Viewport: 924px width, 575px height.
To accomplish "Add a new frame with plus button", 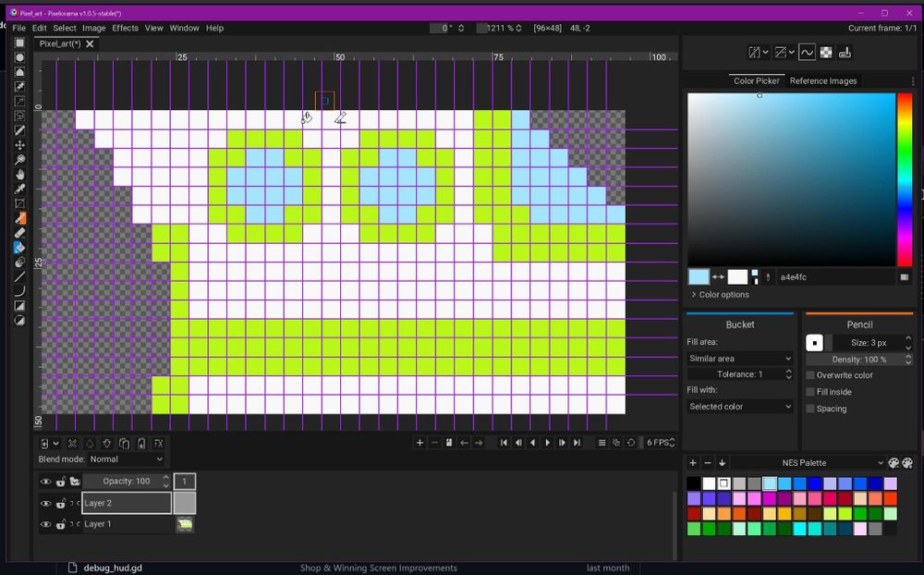I will [x=419, y=442].
